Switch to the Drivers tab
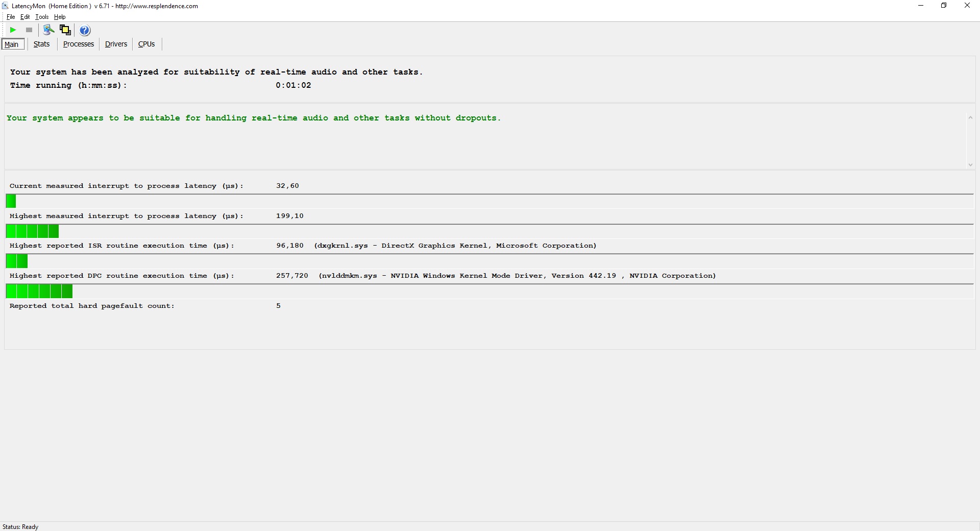The width and height of the screenshot is (980, 531). pos(116,44)
